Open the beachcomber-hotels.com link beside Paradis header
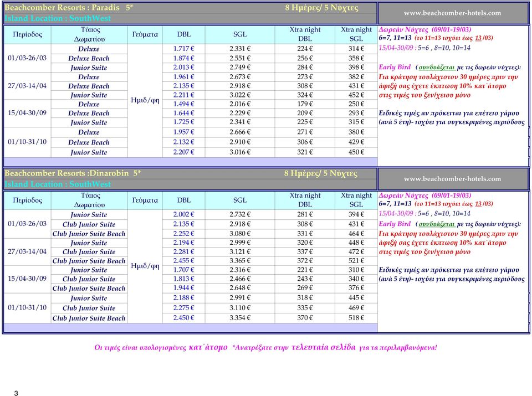The image size is (532, 396). point(452,13)
